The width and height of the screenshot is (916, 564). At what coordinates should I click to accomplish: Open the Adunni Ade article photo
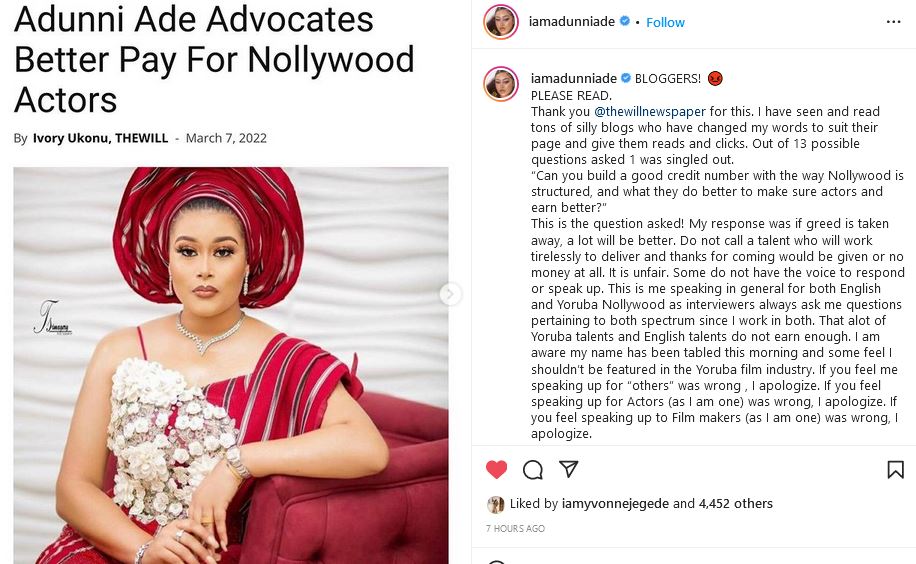(231, 365)
